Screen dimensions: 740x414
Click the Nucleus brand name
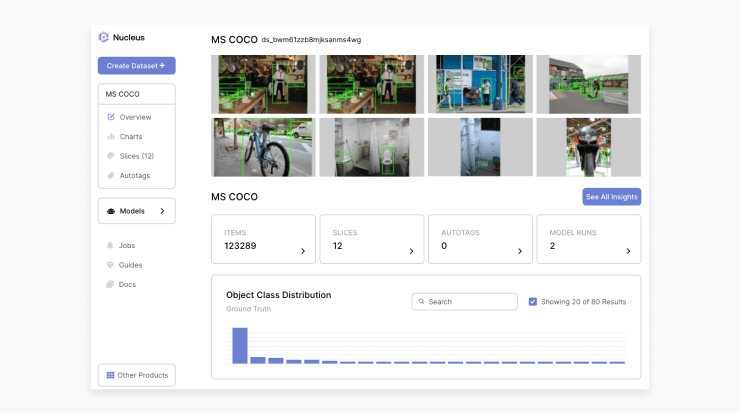(128, 37)
